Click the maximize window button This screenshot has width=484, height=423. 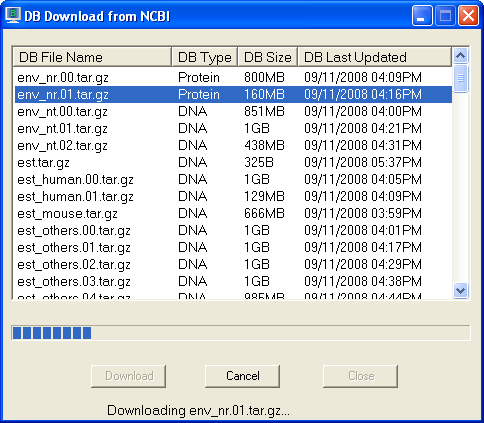tap(445, 16)
